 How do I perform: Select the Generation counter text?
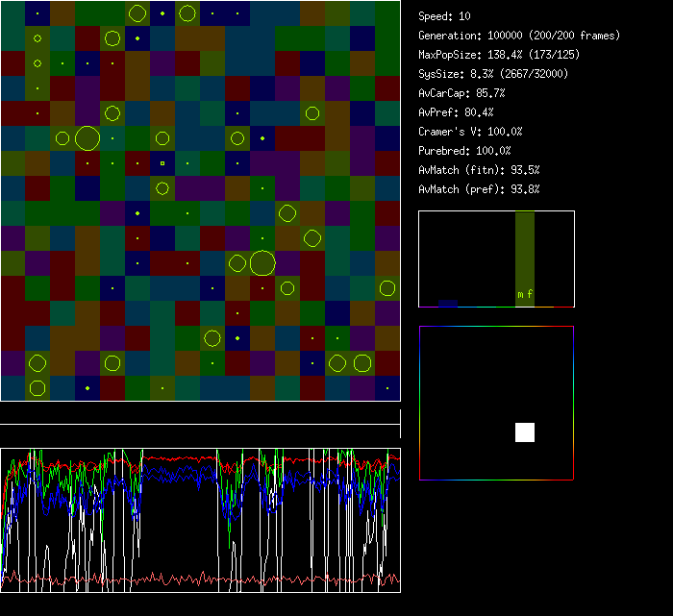[x=519, y=36]
